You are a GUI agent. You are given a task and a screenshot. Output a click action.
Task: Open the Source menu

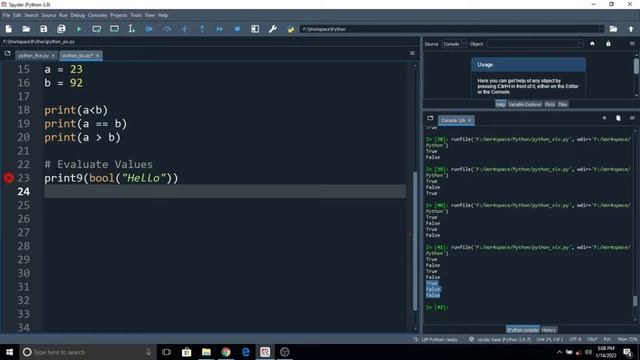pos(49,15)
